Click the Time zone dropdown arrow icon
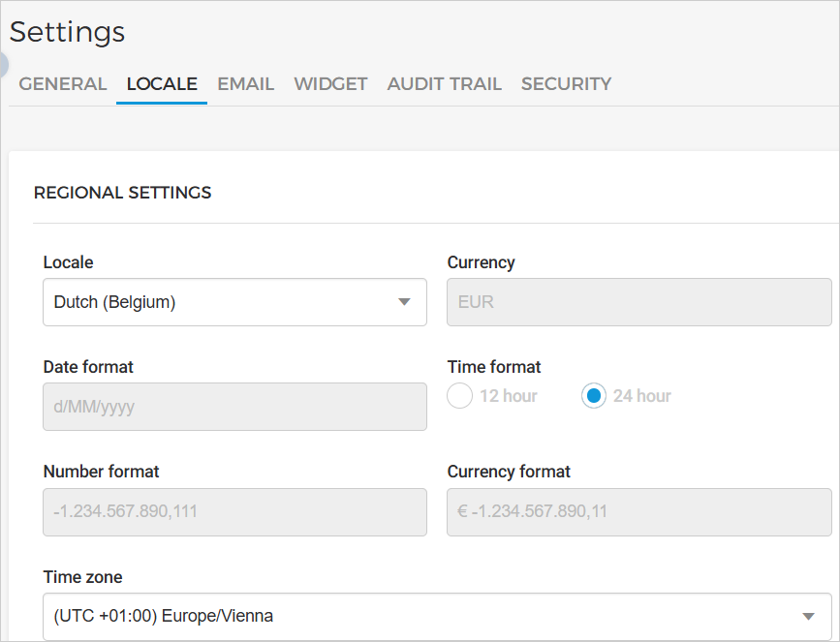840x642 pixels. tap(809, 617)
